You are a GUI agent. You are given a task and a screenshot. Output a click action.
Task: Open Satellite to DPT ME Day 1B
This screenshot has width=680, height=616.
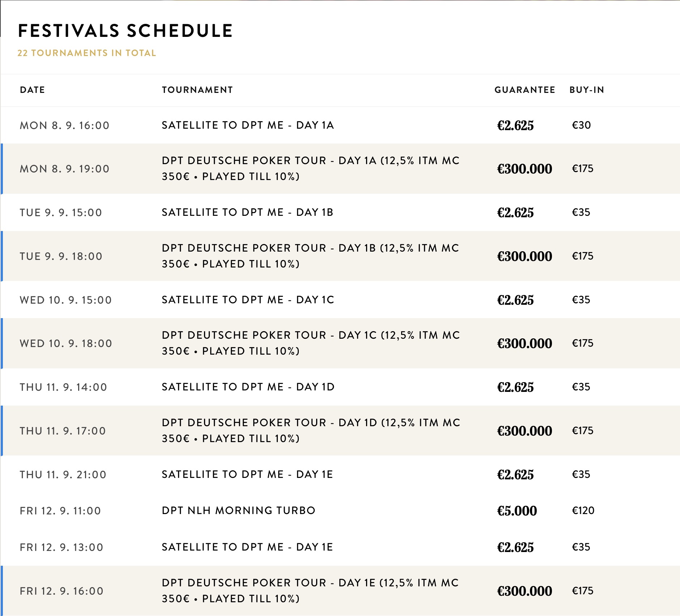pos(247,212)
